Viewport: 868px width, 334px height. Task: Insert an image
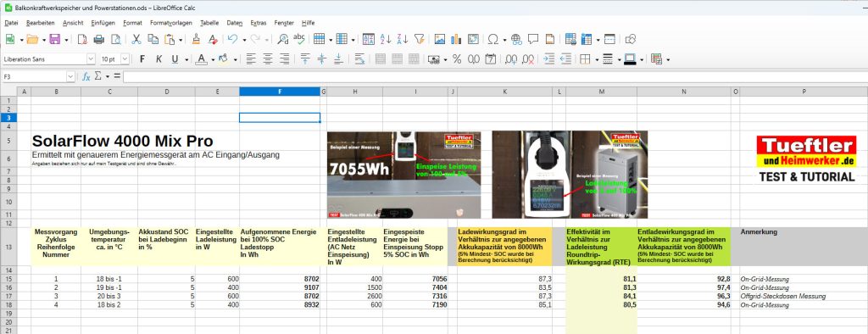click(x=440, y=39)
